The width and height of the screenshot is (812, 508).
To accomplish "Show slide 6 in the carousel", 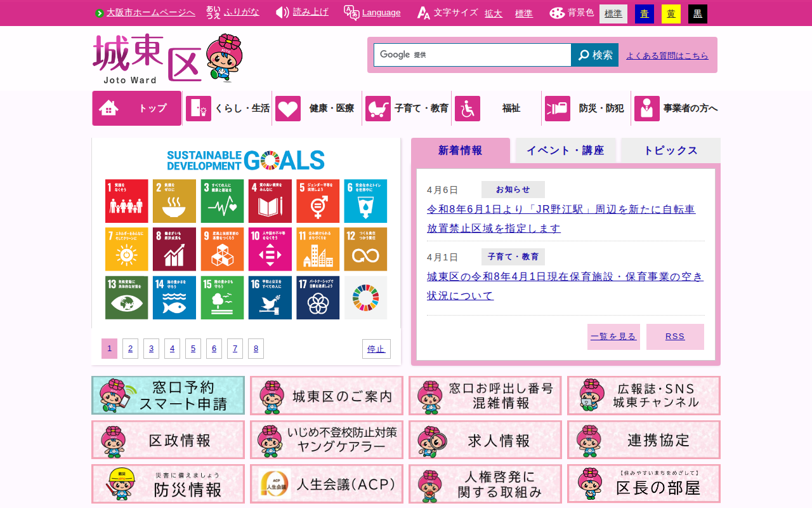I will 214,349.
